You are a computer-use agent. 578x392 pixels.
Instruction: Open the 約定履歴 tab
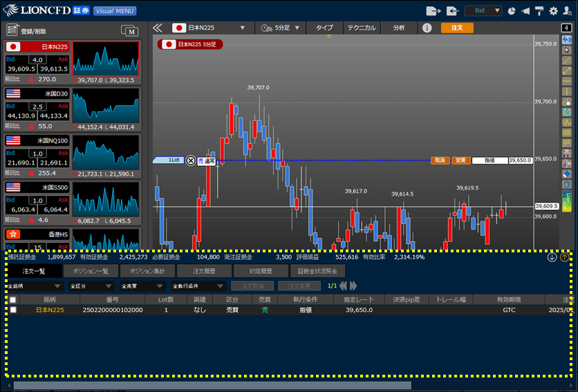point(261,271)
